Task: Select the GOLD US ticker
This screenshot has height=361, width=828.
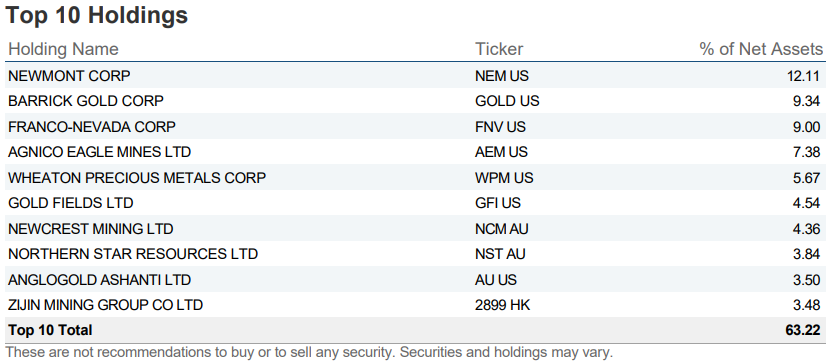Action: coord(507,101)
